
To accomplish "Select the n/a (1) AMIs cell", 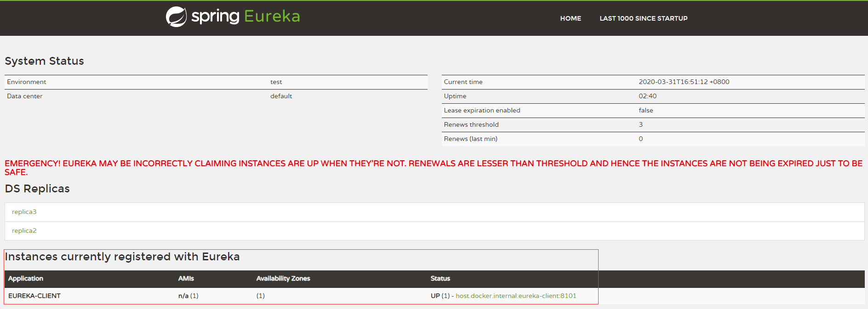I will (x=188, y=296).
